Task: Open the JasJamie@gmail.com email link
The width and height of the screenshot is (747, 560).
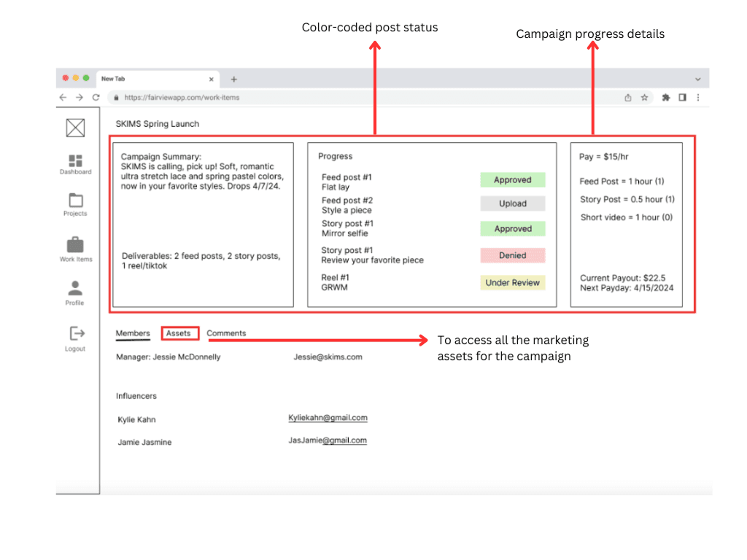Action: [x=328, y=440]
